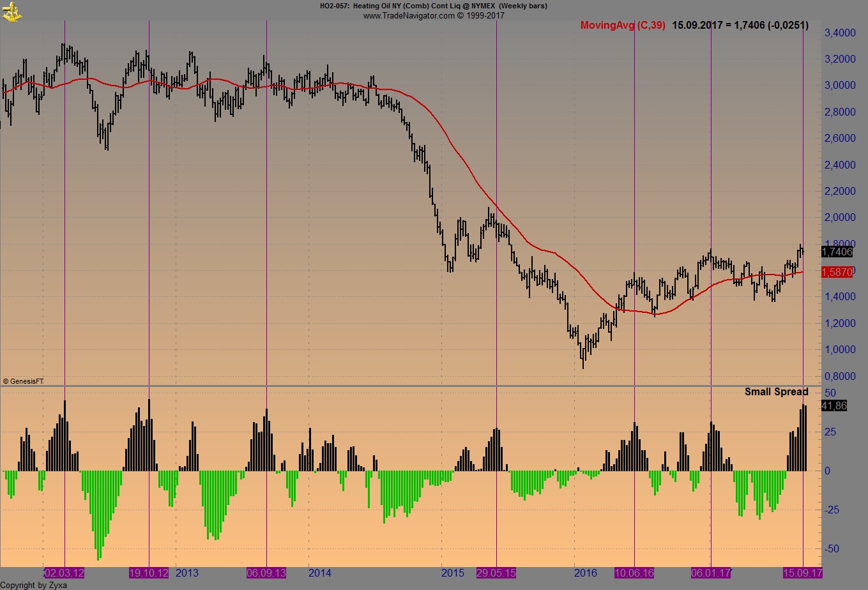Expand the 02.03.12 date marker
The width and height of the screenshot is (868, 590).
point(64,573)
